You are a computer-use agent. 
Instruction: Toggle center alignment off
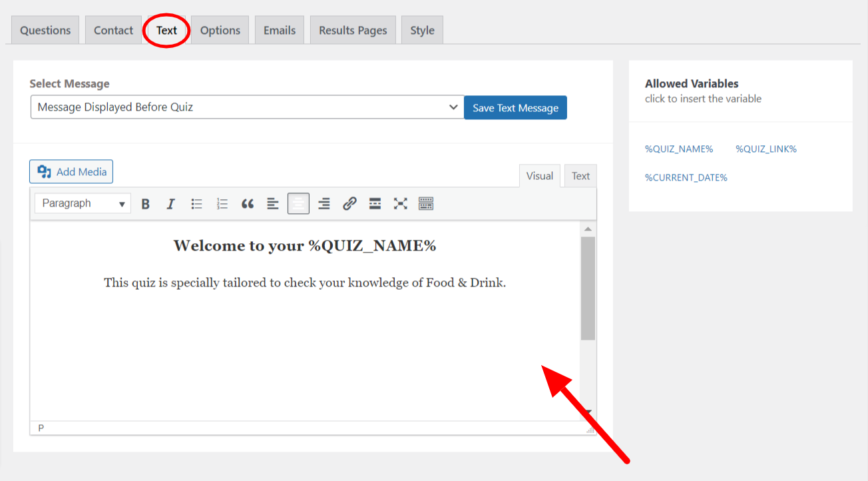pyautogui.click(x=298, y=203)
